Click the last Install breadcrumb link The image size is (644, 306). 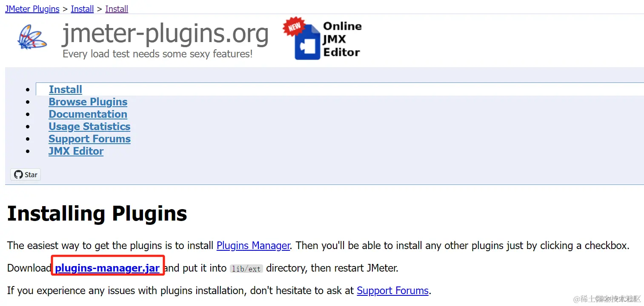[x=117, y=9]
